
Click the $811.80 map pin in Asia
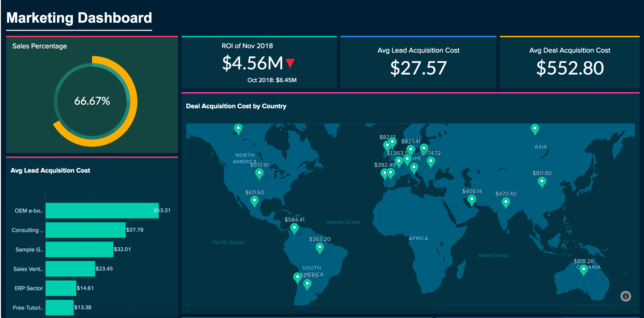542,182
